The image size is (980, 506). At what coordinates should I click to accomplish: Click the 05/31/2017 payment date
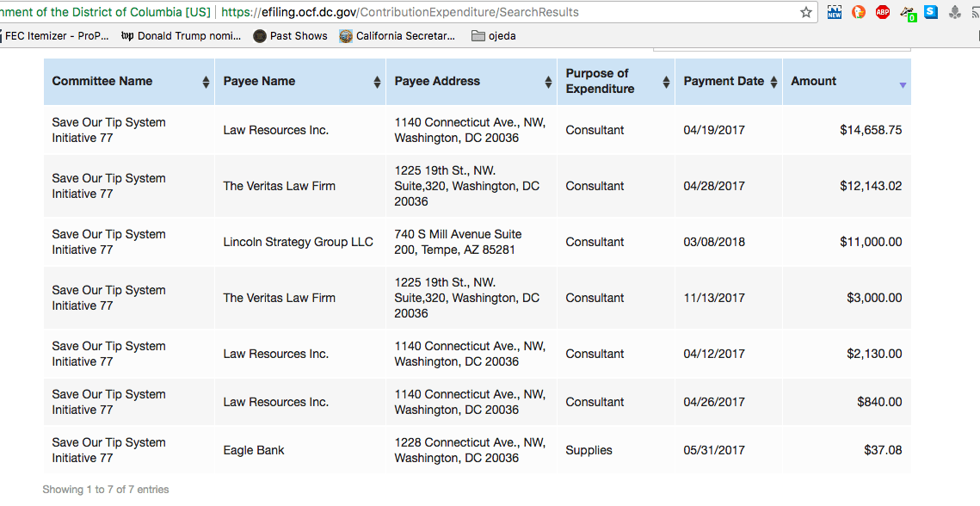[x=714, y=450]
